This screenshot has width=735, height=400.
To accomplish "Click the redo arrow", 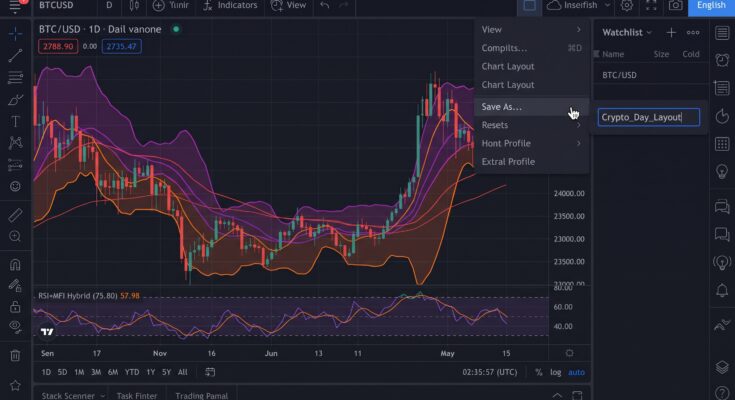I will tap(344, 6).
